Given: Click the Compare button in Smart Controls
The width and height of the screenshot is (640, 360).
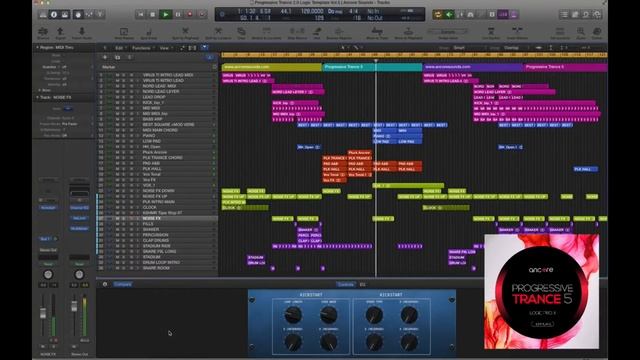Looking at the screenshot, I should click(x=123, y=284).
